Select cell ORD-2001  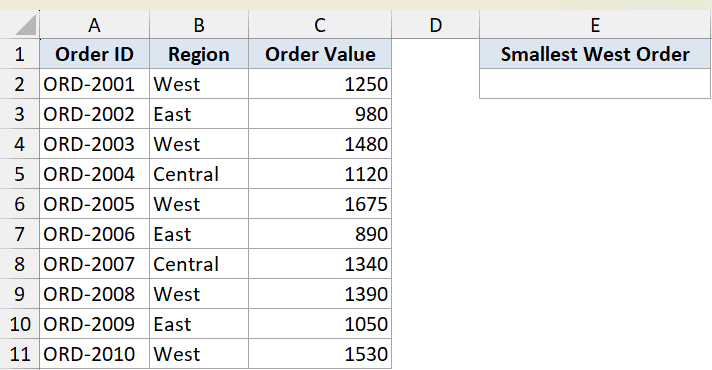(x=94, y=84)
